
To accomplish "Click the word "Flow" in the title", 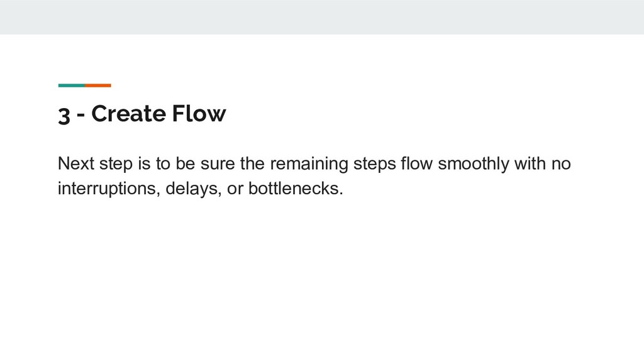I will 199,113.
